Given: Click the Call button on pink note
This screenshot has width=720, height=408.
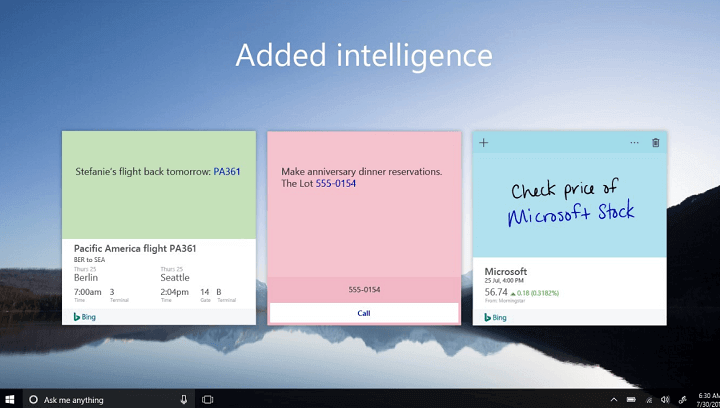Looking at the screenshot, I should point(364,313).
